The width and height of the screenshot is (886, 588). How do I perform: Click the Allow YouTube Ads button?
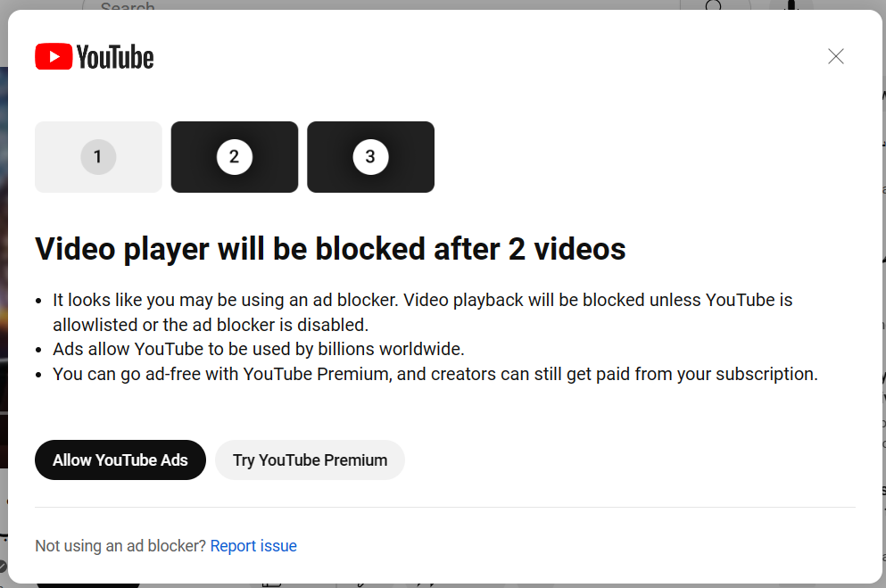pyautogui.click(x=120, y=460)
